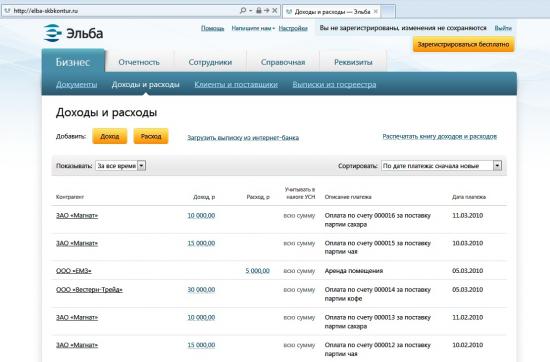Click the lock security icon in address bar
This screenshot has height=362, width=550.
tap(259, 11)
